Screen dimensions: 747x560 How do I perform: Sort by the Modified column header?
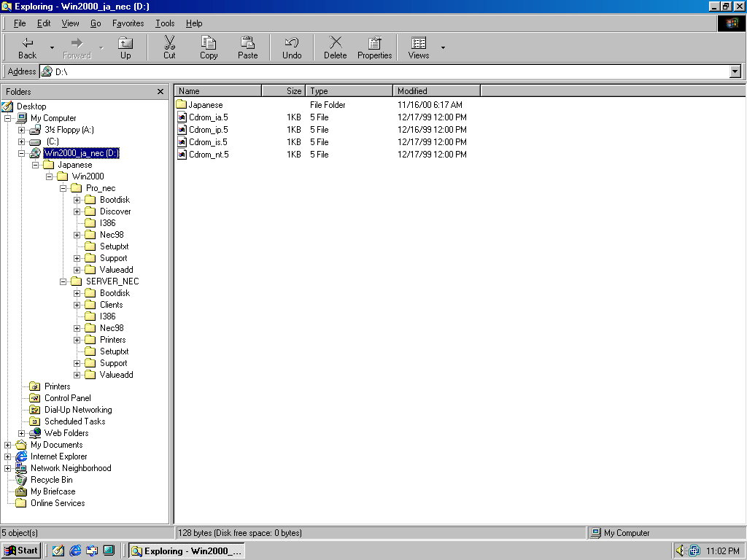click(437, 91)
